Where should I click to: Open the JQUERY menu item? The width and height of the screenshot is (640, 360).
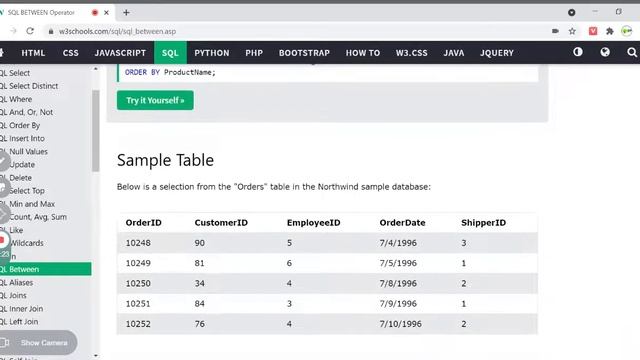pyautogui.click(x=497, y=53)
